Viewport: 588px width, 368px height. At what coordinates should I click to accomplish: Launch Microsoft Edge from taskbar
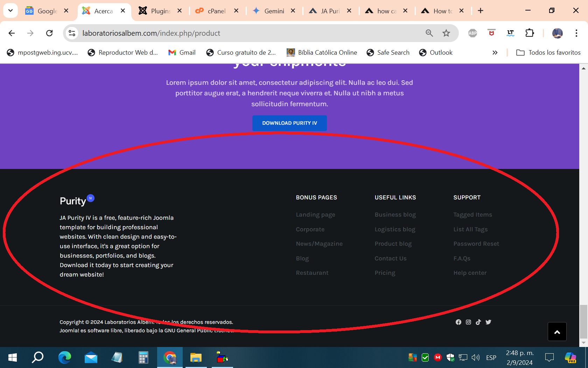(x=64, y=357)
